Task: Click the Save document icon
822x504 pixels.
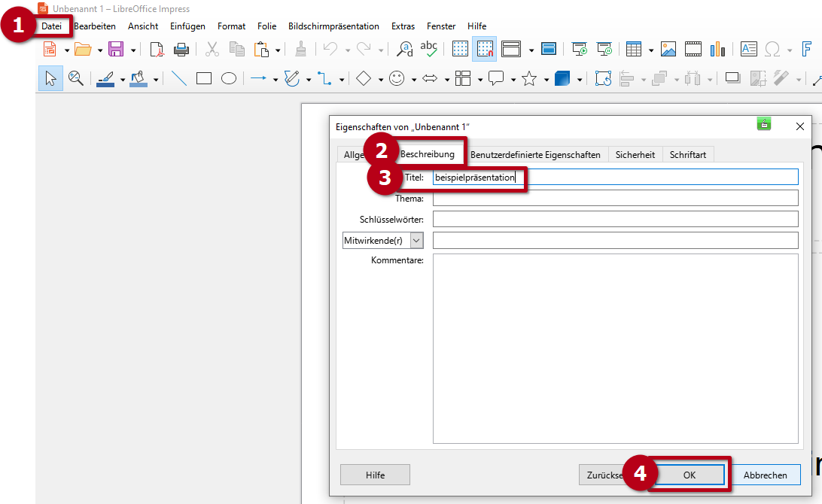Action: coord(116,50)
